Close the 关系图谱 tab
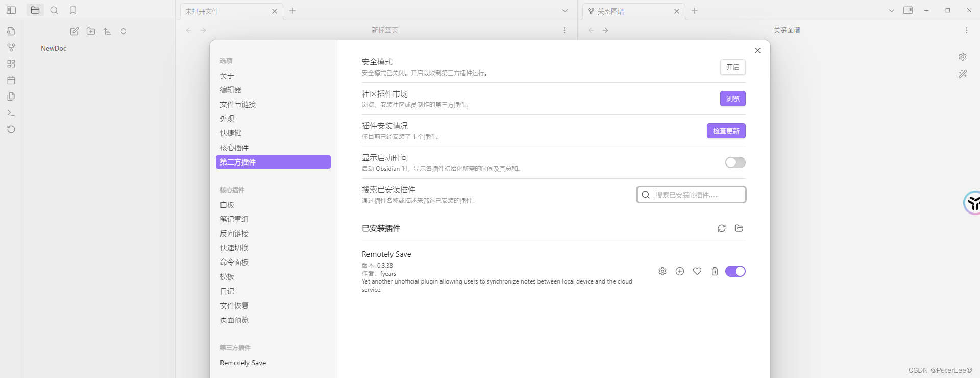Viewport: 980px width, 378px height. pyautogui.click(x=677, y=11)
